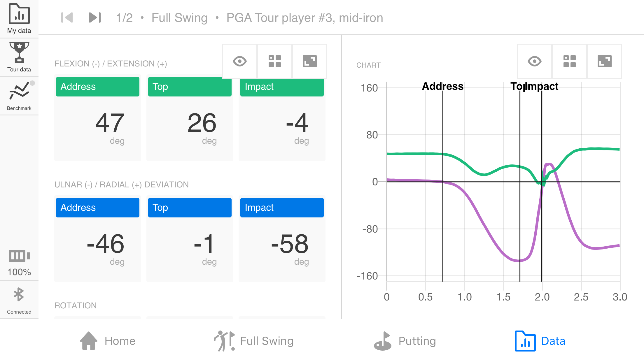Viewport: 644px width, 362px height.
Task: Go to the Full Swing tab
Action: pos(253,341)
